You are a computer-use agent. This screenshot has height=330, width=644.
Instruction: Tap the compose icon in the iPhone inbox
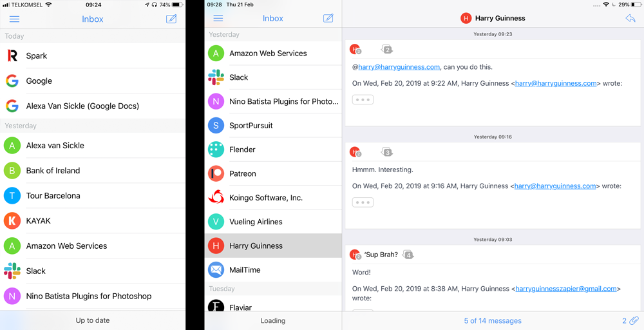coord(171,19)
